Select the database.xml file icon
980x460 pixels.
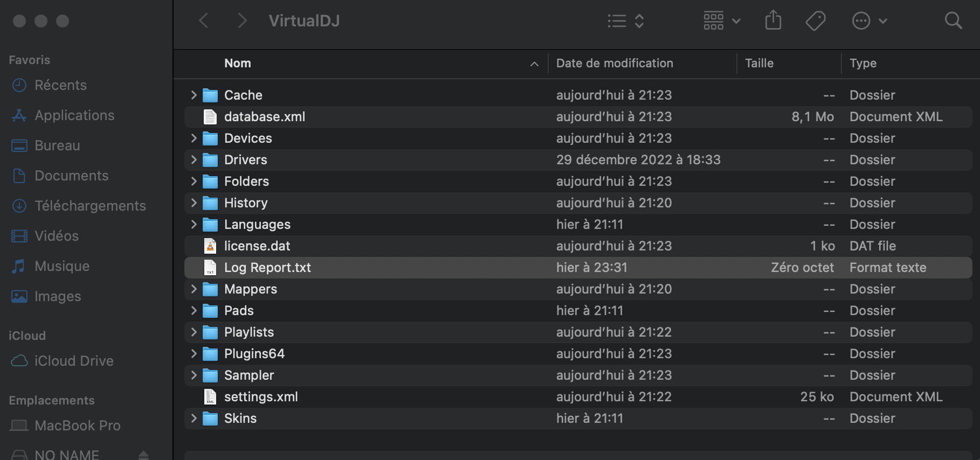coord(210,116)
